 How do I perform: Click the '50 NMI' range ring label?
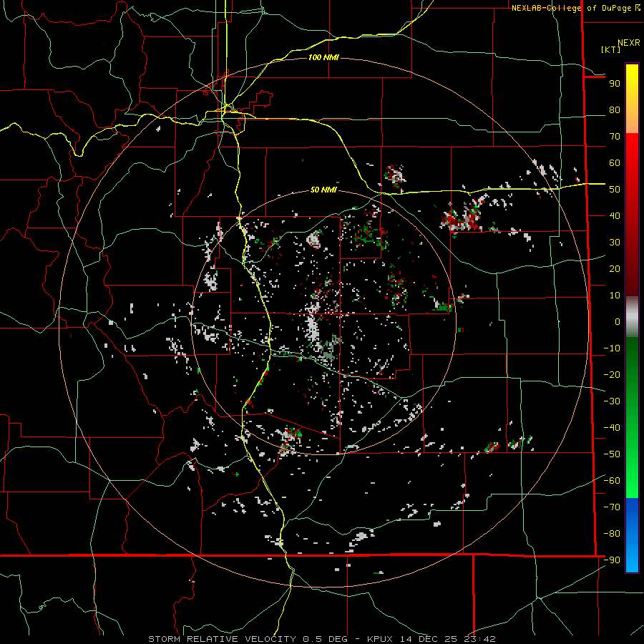[323, 190]
